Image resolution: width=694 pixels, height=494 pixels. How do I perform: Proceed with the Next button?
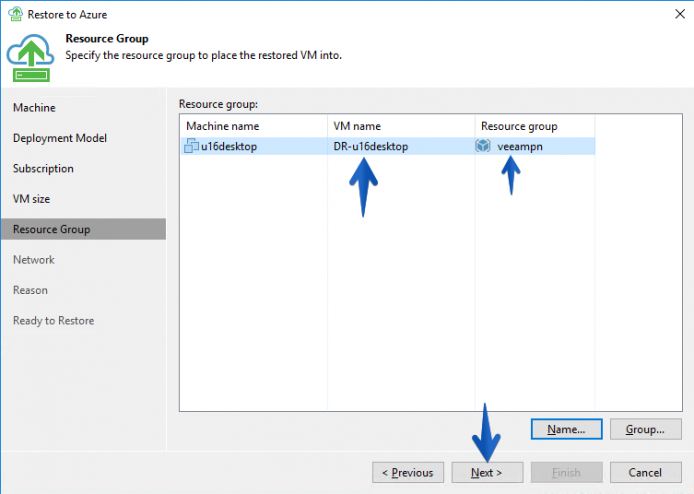coord(487,472)
